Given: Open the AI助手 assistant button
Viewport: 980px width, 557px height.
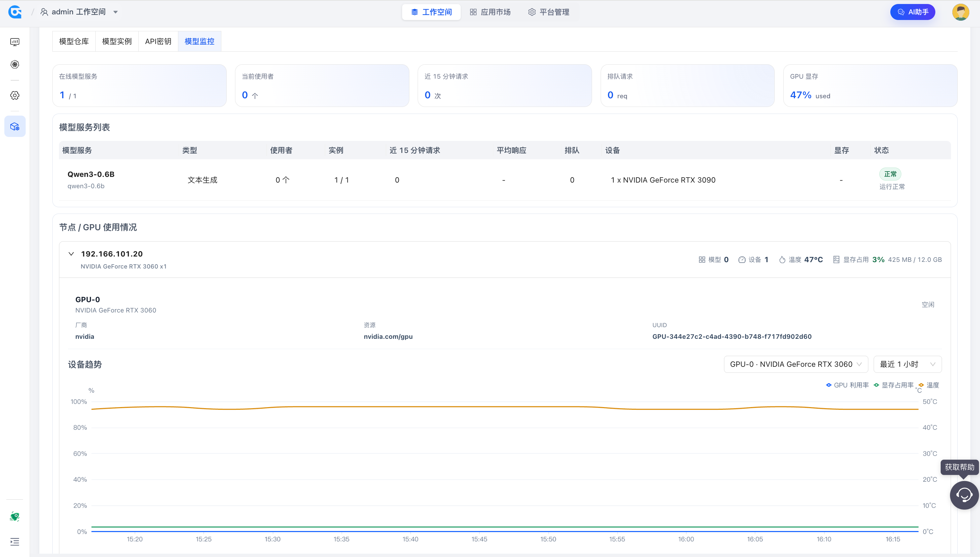Looking at the screenshot, I should (913, 12).
